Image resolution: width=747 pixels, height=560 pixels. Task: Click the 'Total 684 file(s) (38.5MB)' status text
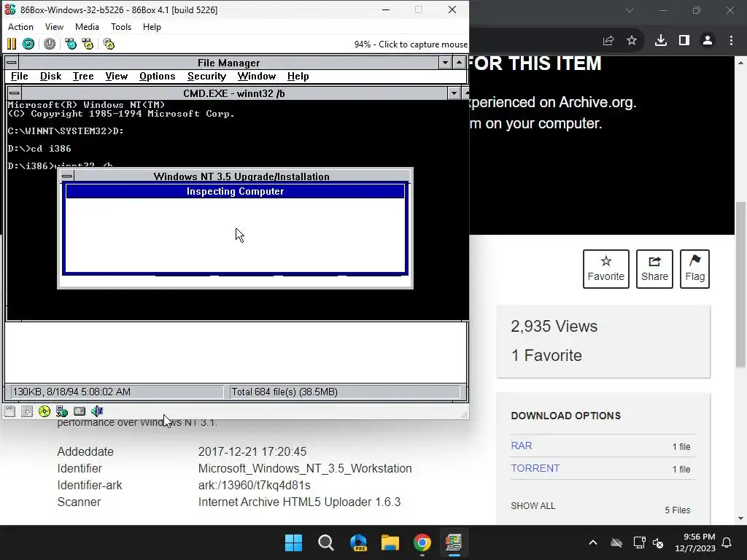coord(285,392)
